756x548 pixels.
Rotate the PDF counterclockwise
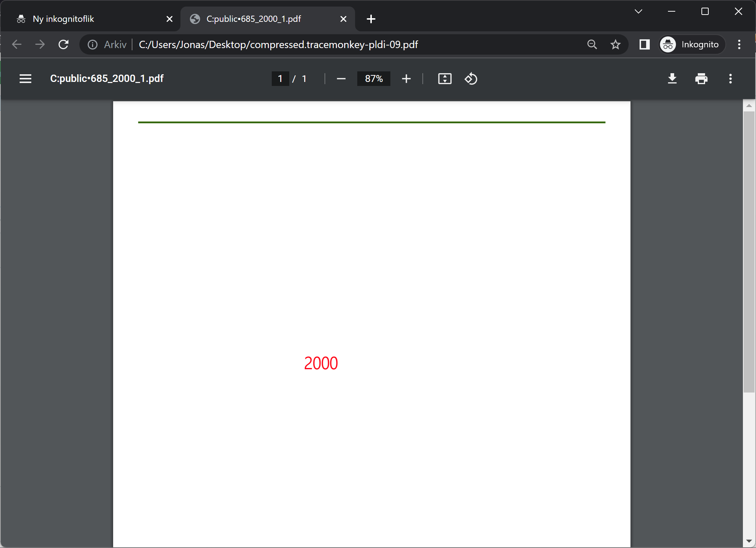point(471,79)
